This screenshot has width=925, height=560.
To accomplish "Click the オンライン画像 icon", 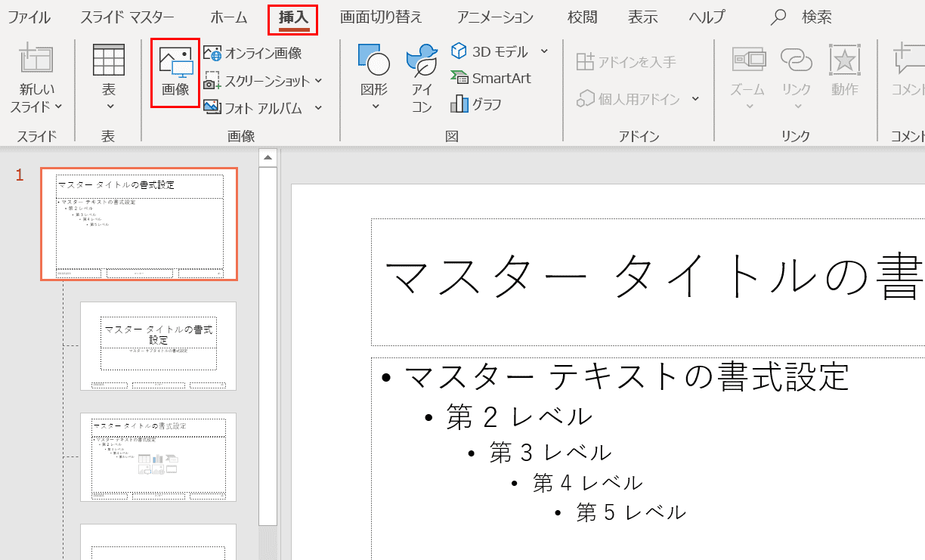I will pyautogui.click(x=212, y=53).
